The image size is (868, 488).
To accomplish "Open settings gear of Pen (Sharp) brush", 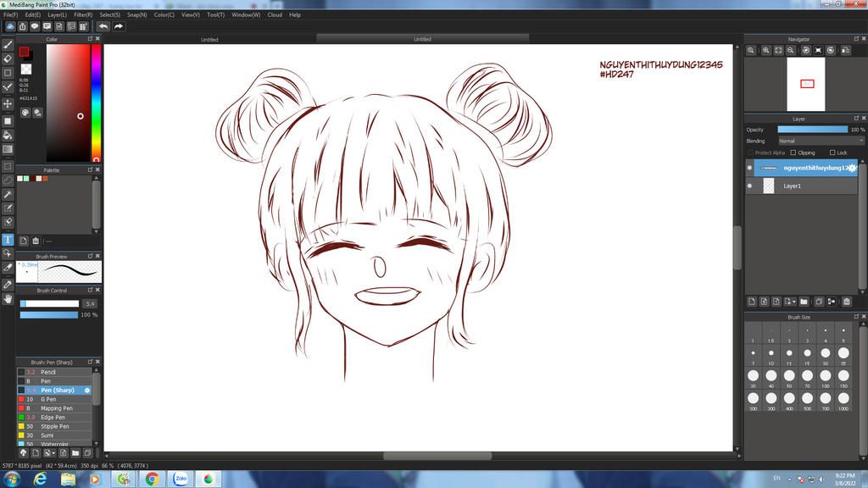I will (x=87, y=391).
